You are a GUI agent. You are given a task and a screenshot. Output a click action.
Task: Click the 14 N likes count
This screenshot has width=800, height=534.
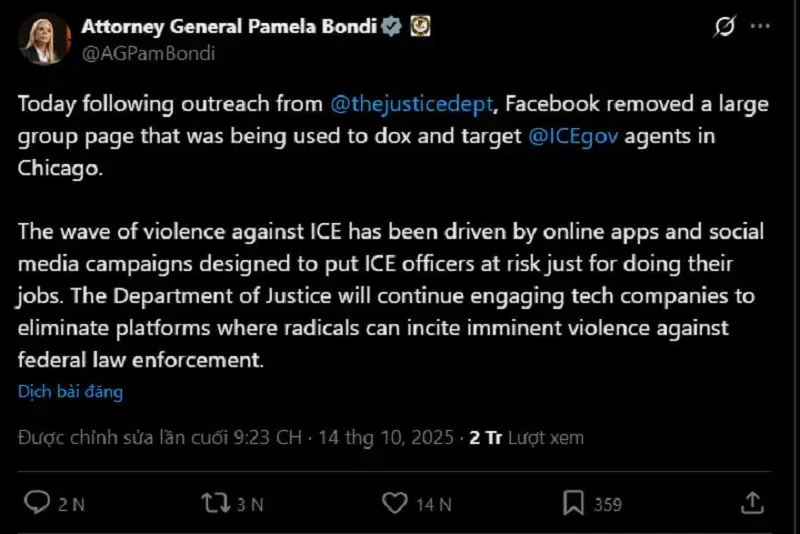pos(434,504)
